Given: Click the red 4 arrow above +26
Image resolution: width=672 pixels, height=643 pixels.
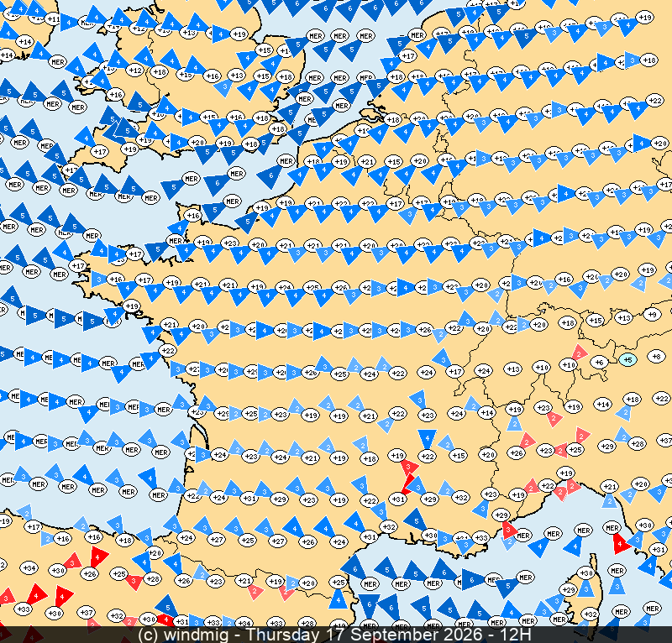Looking at the screenshot, I should tap(98, 557).
